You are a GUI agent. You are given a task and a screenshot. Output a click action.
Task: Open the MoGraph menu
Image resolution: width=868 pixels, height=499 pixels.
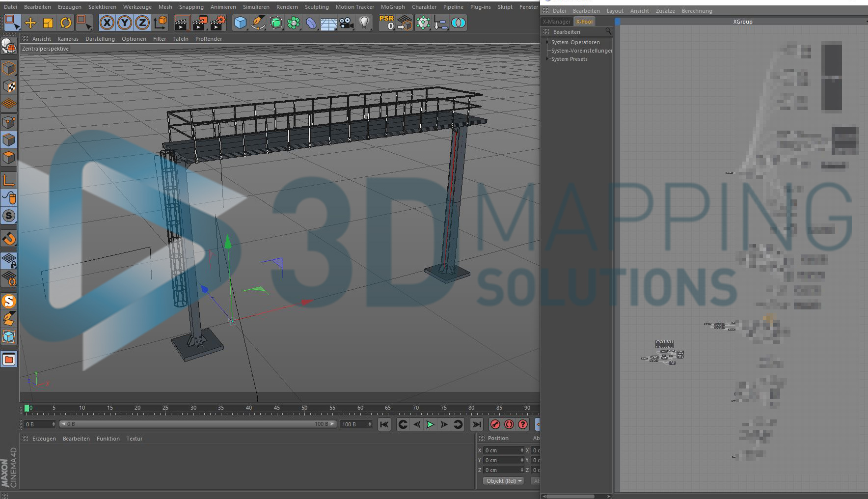coord(392,7)
